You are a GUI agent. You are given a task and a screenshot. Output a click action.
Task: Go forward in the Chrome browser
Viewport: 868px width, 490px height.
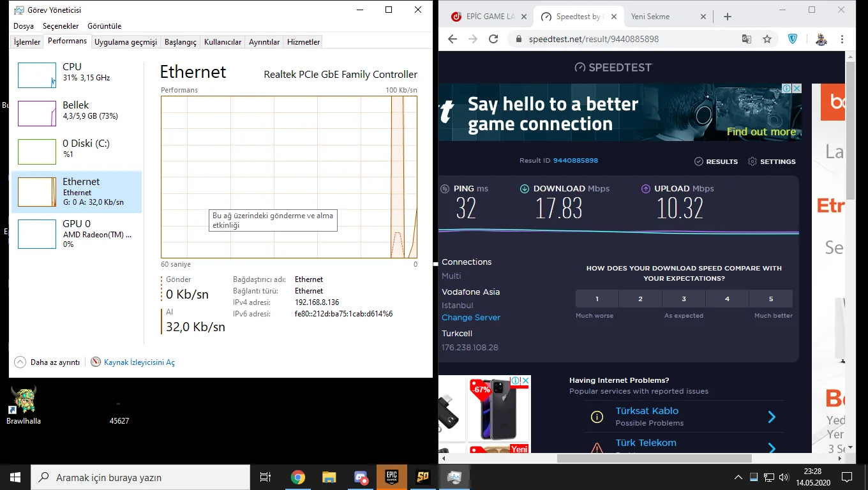click(473, 39)
